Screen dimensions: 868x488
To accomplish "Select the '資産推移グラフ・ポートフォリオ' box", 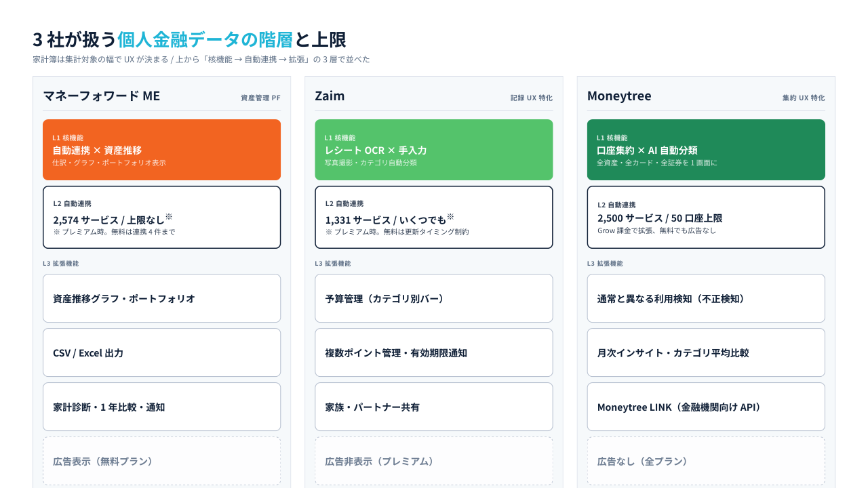I will pos(161,298).
